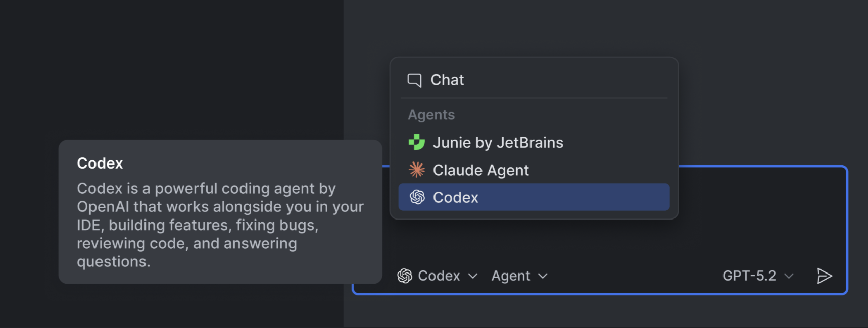868x328 pixels.
Task: Open the Codex agent selector dropdown
Action: [439, 276]
